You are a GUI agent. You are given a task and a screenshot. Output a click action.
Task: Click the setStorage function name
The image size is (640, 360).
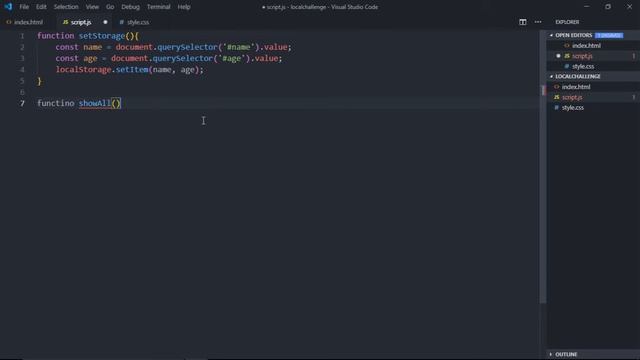pos(102,36)
